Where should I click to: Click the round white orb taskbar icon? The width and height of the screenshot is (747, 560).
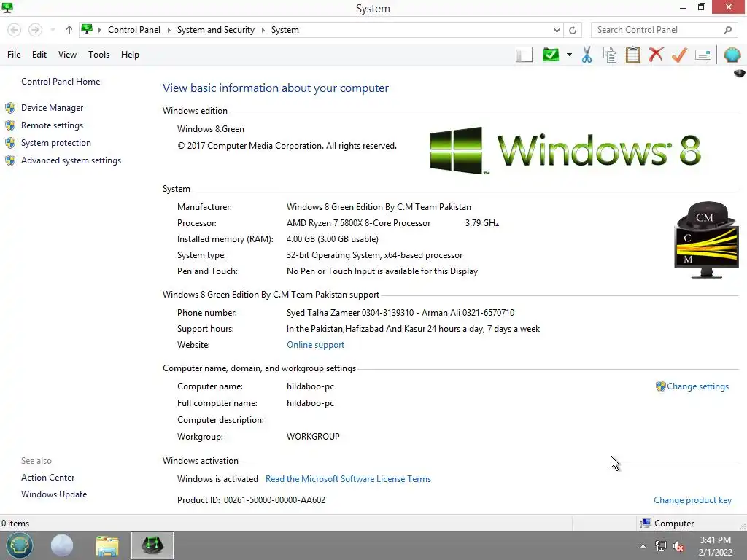pos(62,545)
